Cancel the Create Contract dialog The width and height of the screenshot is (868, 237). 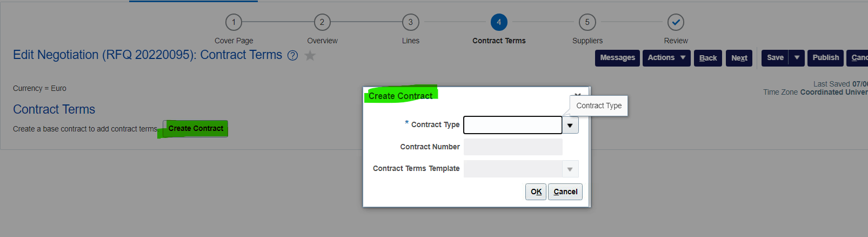pos(565,192)
